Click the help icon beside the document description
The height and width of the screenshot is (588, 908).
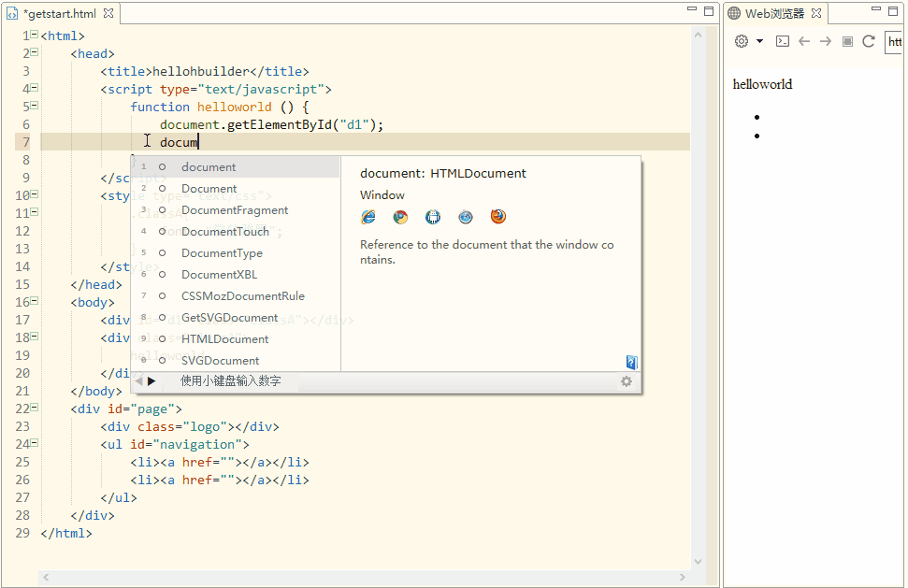631,361
